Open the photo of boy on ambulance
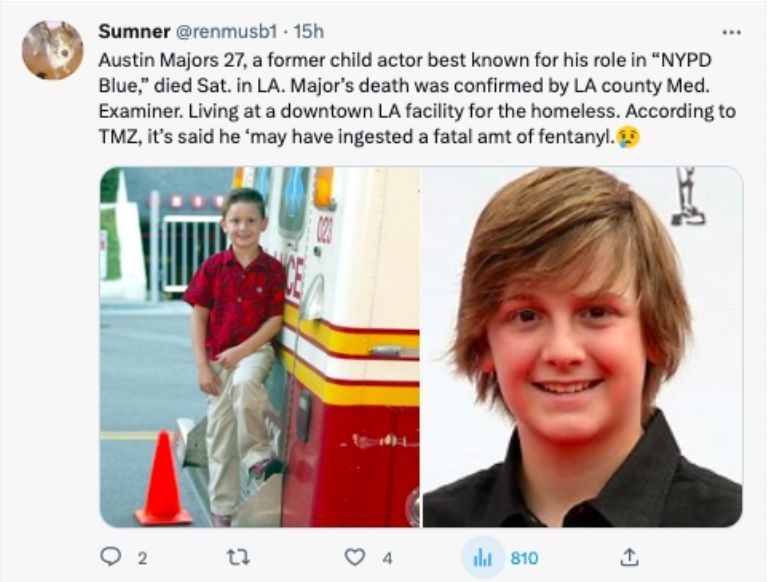 [259, 346]
